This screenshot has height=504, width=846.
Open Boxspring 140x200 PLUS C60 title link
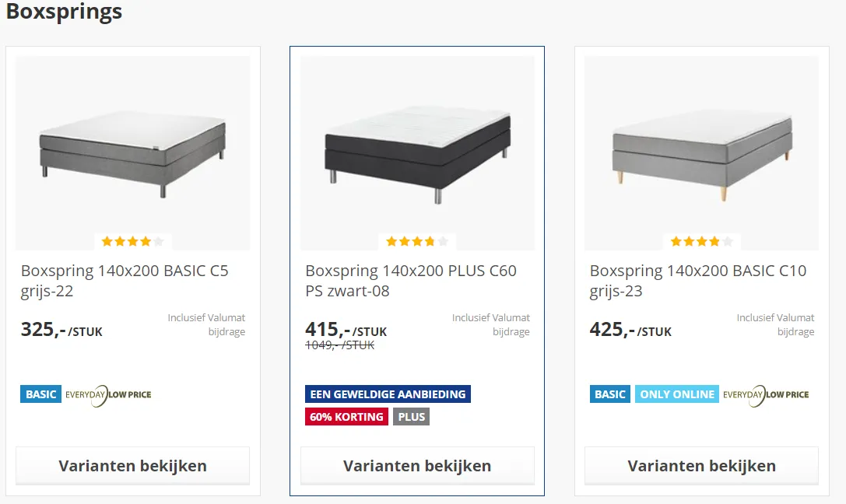point(411,281)
